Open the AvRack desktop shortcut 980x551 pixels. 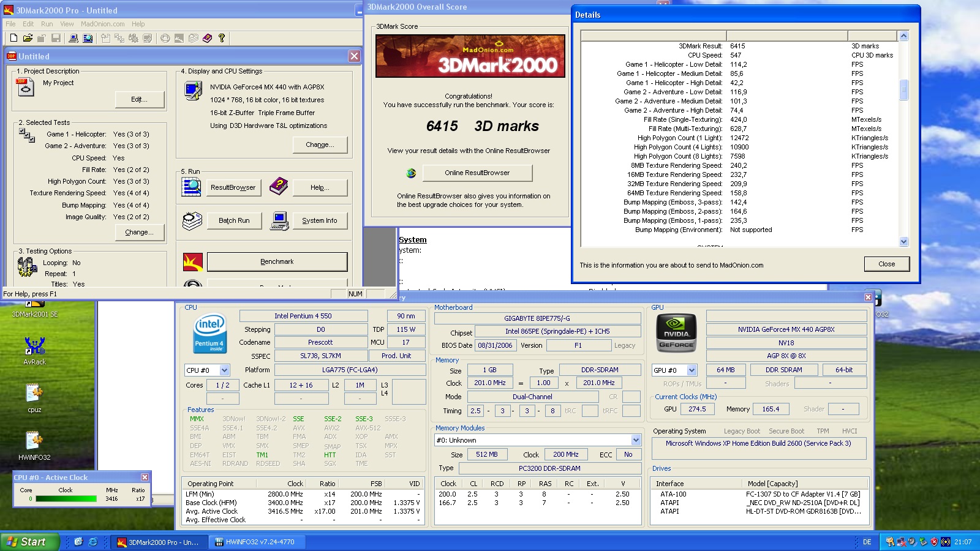click(x=35, y=351)
